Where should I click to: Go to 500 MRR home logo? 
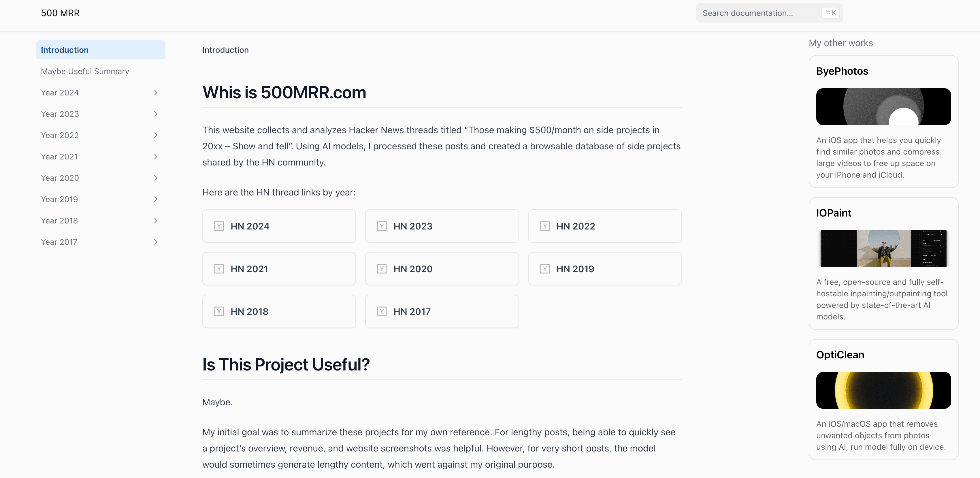click(x=60, y=13)
